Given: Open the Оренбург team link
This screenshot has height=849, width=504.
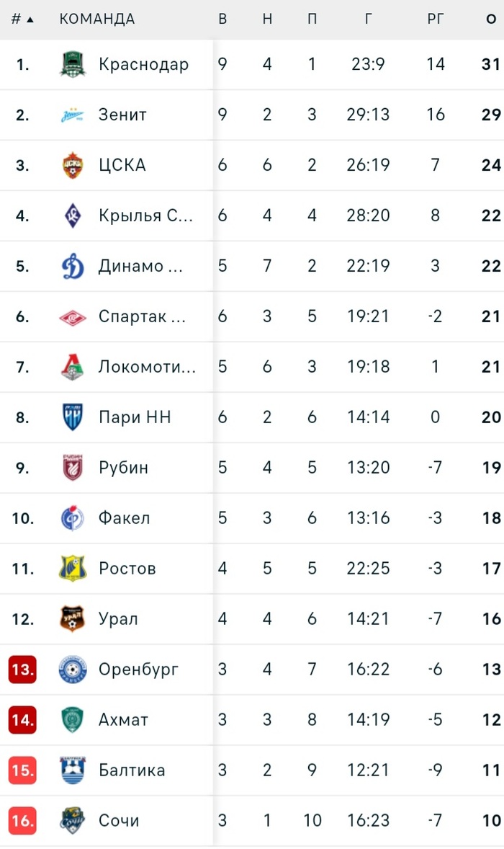Looking at the screenshot, I should [138, 670].
